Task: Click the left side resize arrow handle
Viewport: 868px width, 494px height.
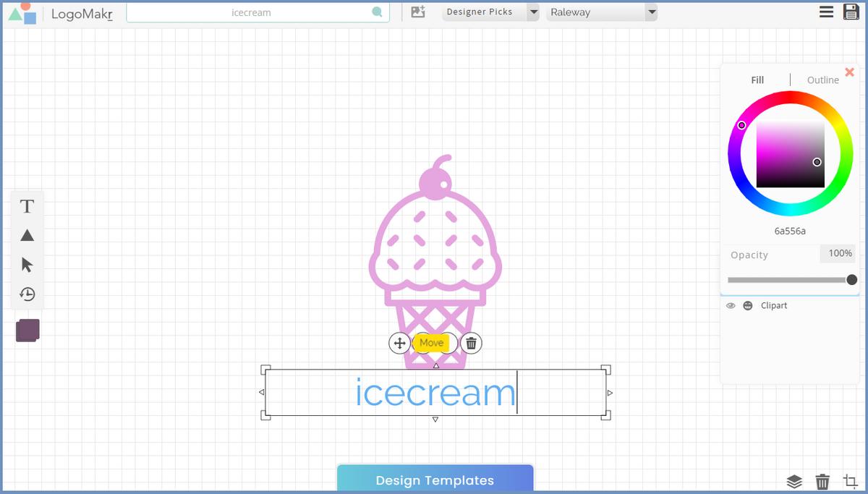Action: [x=262, y=393]
